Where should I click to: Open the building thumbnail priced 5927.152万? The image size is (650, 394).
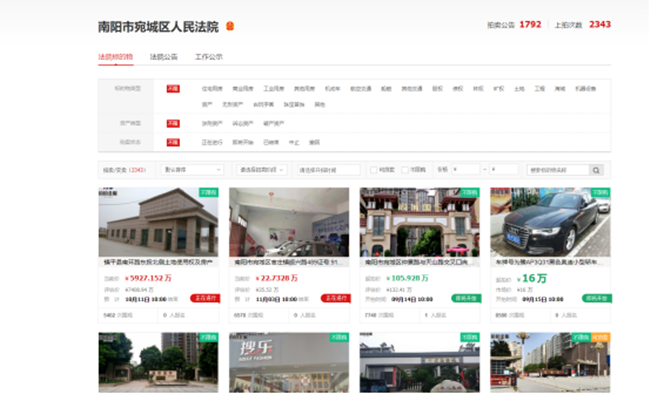(158, 222)
